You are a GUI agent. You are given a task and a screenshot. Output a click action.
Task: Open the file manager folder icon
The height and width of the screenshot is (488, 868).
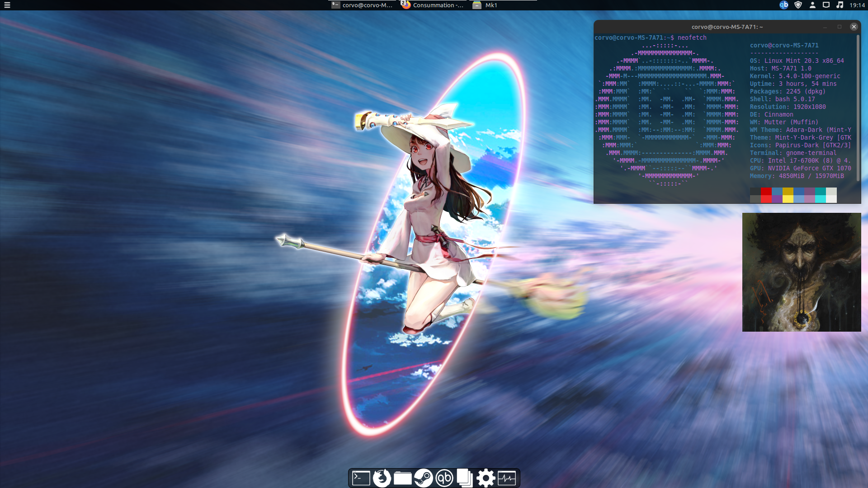[x=402, y=478]
